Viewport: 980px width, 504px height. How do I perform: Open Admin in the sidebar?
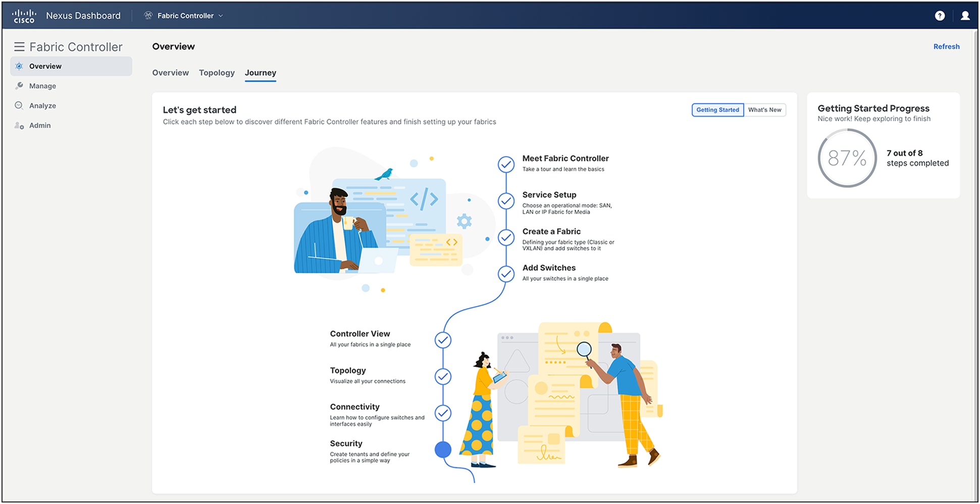[x=71, y=125]
